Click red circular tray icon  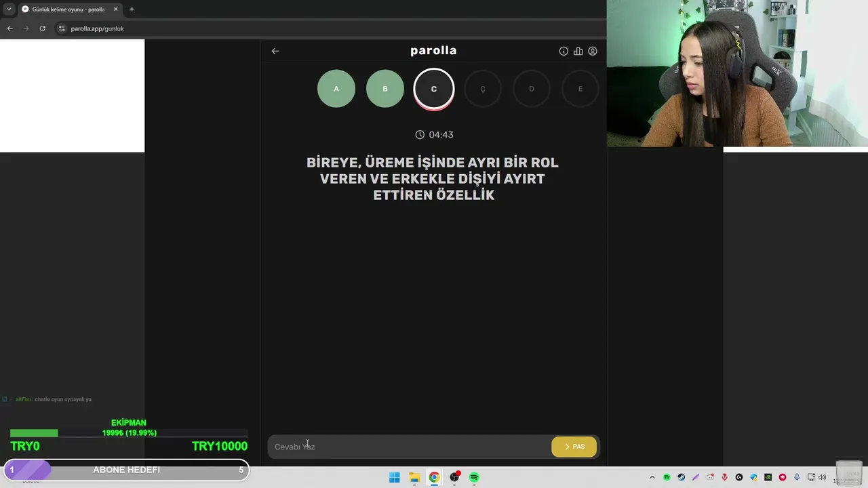pyautogui.click(x=783, y=477)
